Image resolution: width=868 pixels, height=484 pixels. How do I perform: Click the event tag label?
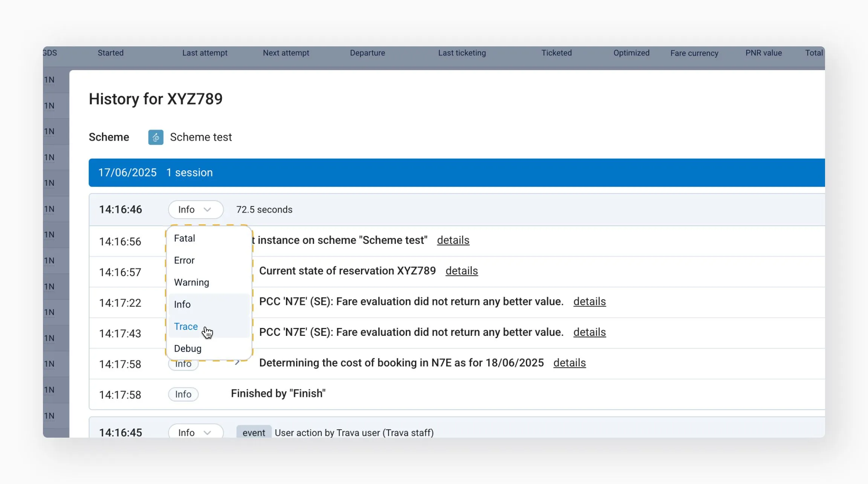click(254, 433)
